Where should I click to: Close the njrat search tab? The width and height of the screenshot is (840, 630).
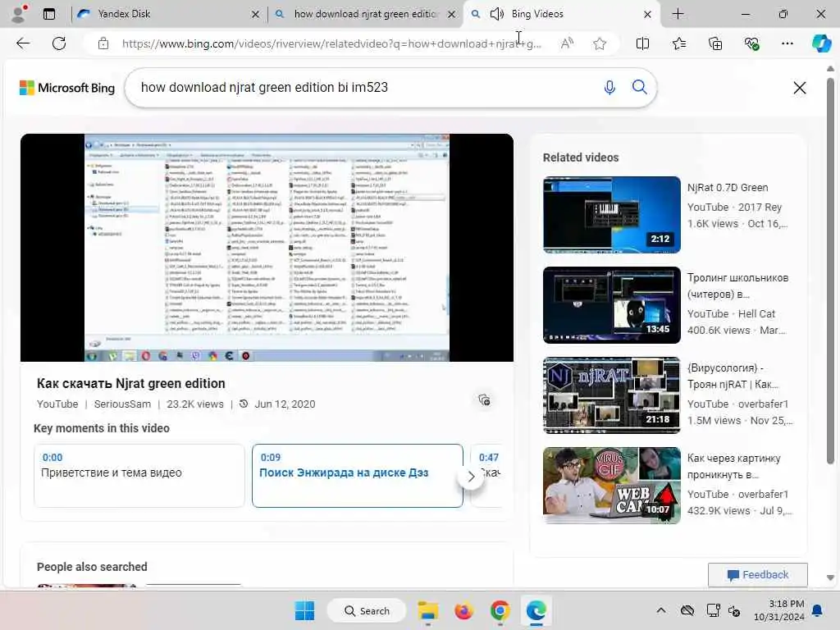[x=452, y=15]
